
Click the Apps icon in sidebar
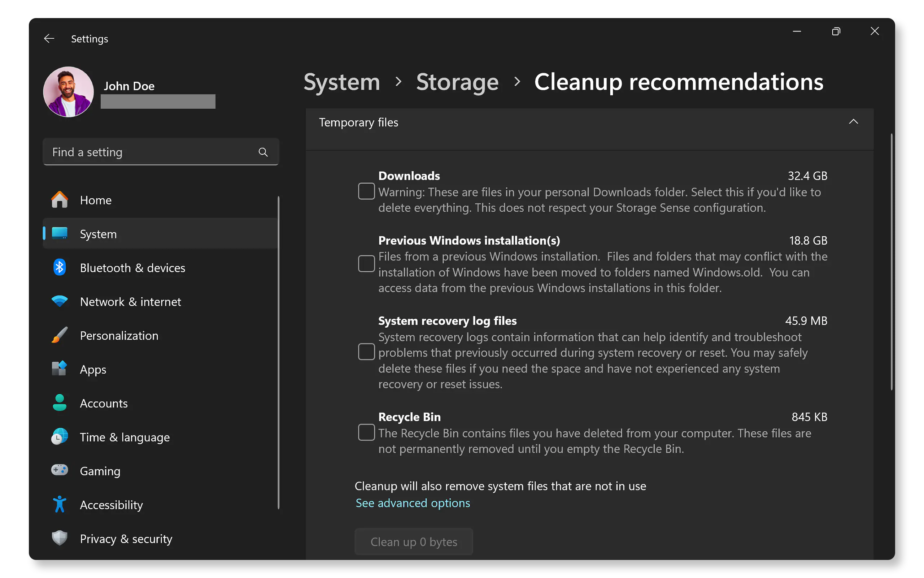pyautogui.click(x=60, y=369)
